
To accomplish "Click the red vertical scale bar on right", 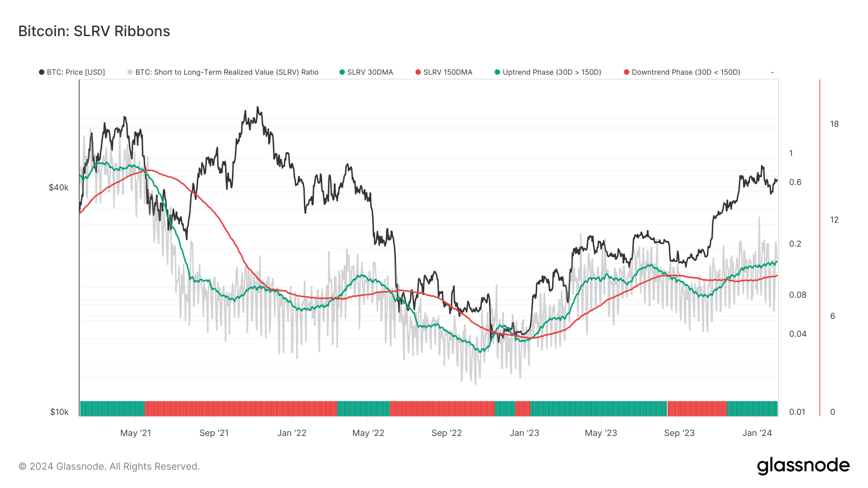I will point(819,246).
